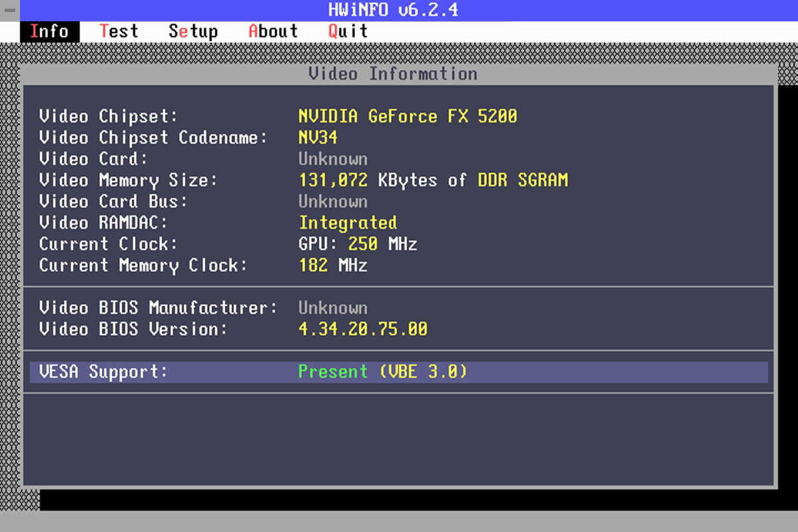Select the BIOS version 4.34.20.75.00
Viewport: 798px width, 532px height.
coord(362,329)
